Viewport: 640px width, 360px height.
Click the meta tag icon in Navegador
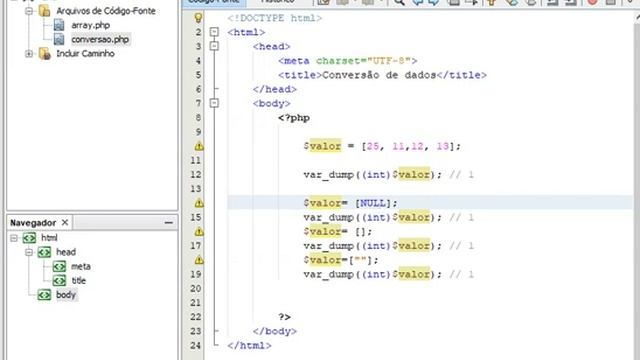[59, 267]
